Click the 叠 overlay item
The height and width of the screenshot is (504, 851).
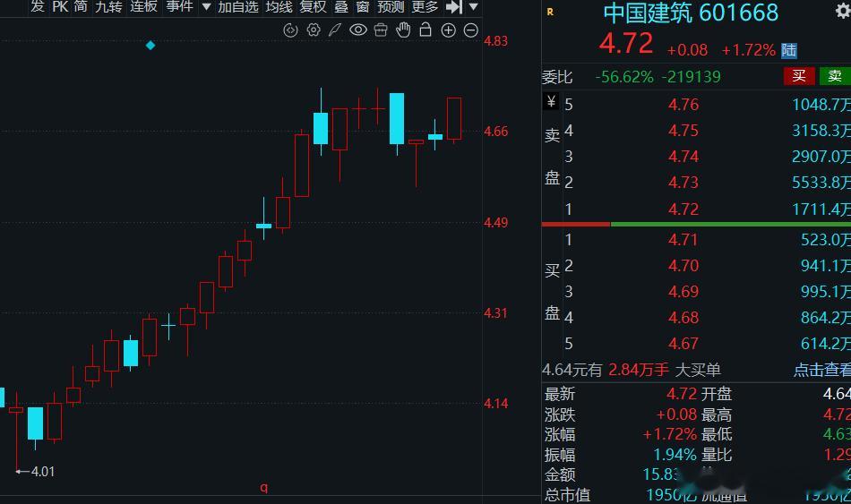[x=341, y=6]
